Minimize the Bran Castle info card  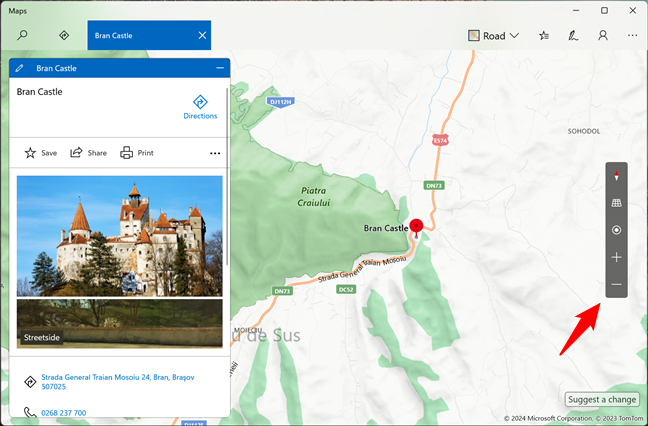pyautogui.click(x=220, y=68)
